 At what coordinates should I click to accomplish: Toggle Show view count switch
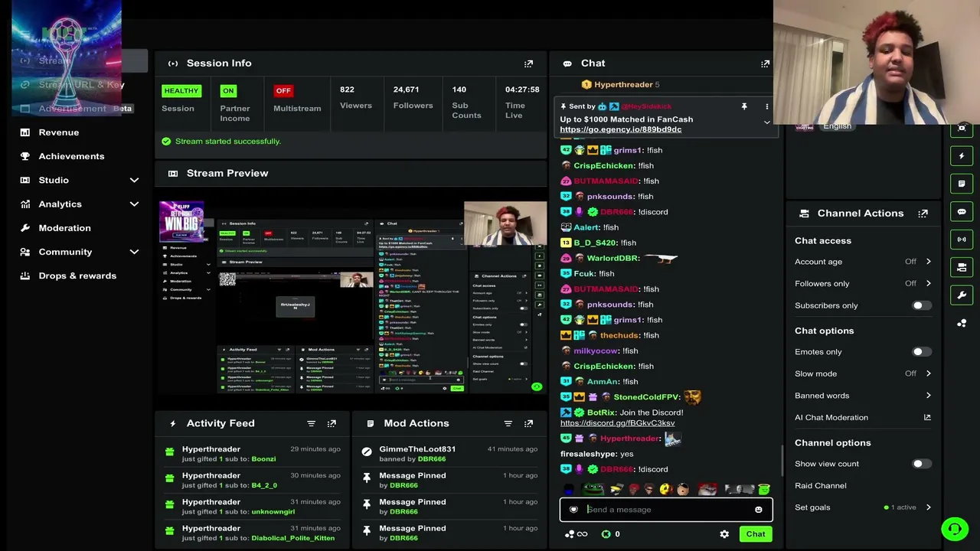[922, 464]
